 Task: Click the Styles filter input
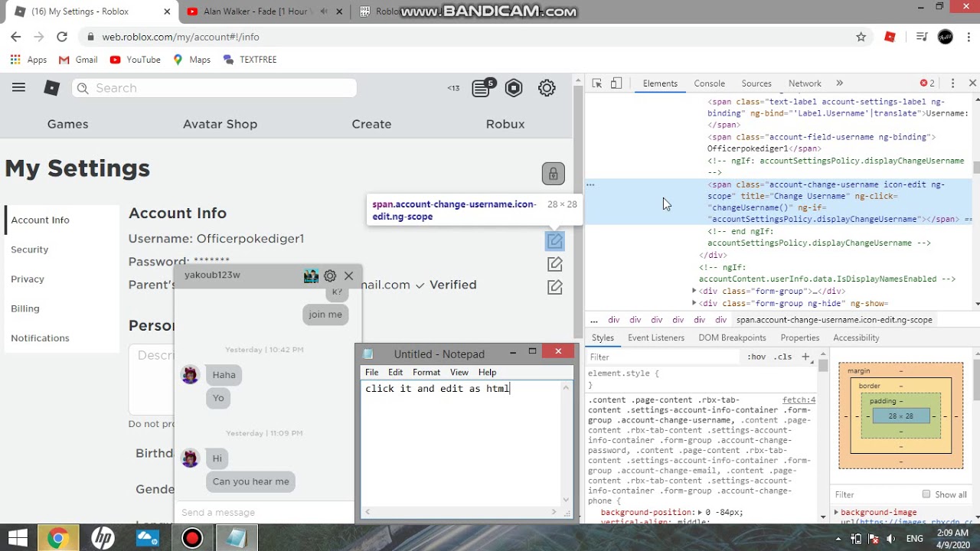click(665, 357)
